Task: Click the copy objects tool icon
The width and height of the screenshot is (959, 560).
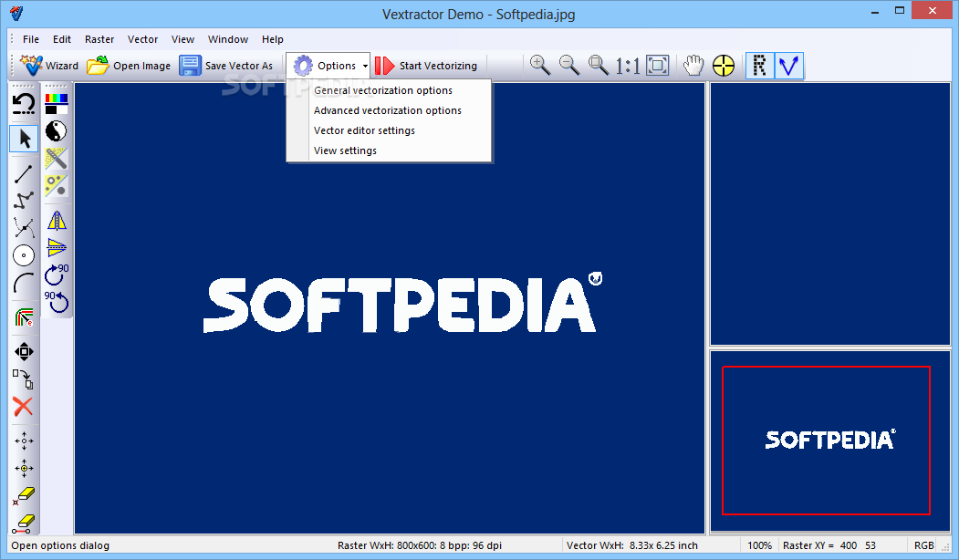Action: [x=24, y=379]
